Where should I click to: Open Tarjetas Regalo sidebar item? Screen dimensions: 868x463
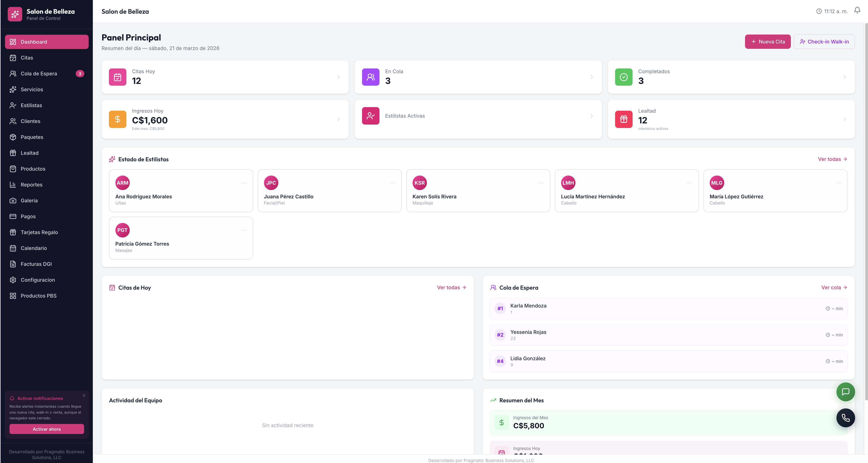point(39,232)
